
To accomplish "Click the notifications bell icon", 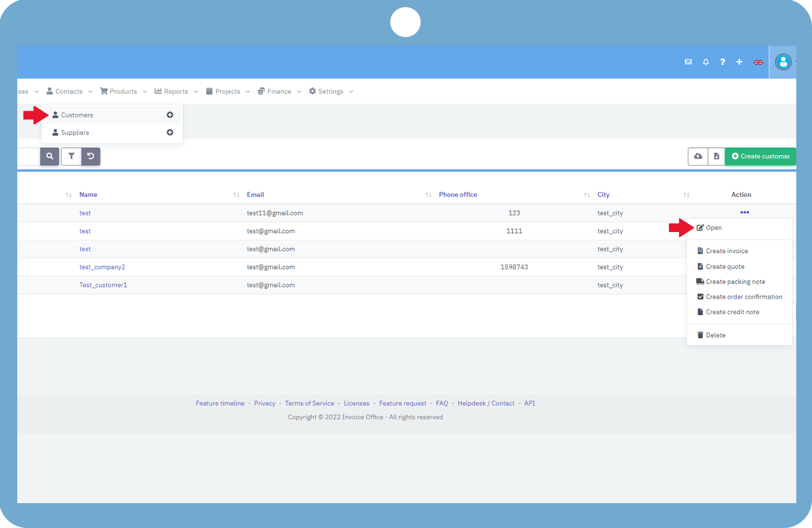I will click(x=705, y=61).
